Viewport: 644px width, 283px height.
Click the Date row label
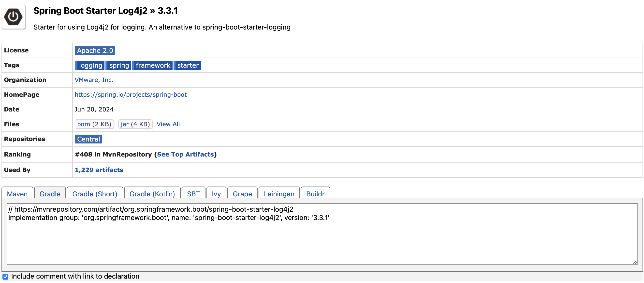12,109
